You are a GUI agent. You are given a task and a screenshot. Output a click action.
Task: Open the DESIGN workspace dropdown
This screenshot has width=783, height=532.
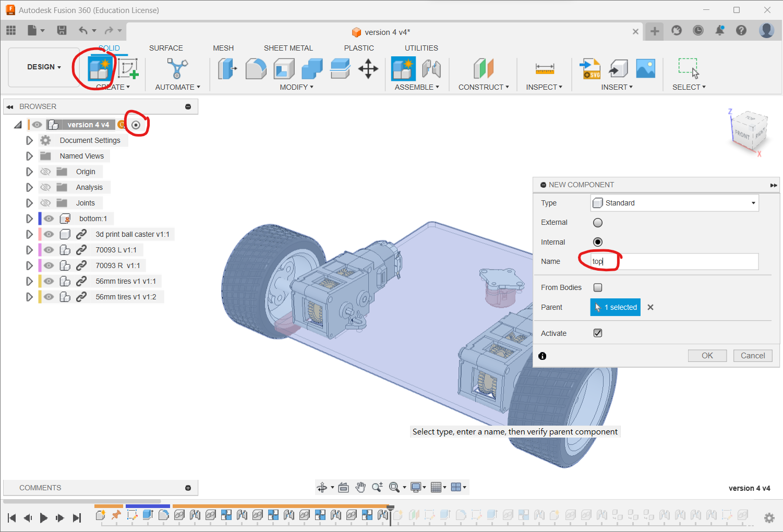44,67
